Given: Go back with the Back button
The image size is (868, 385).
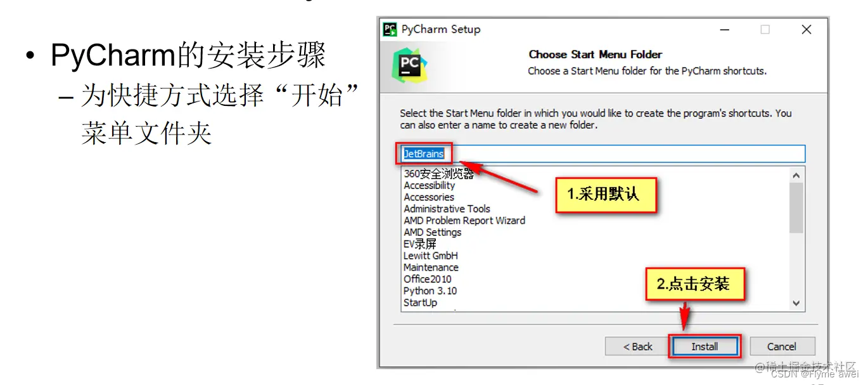Looking at the screenshot, I should point(637,346).
